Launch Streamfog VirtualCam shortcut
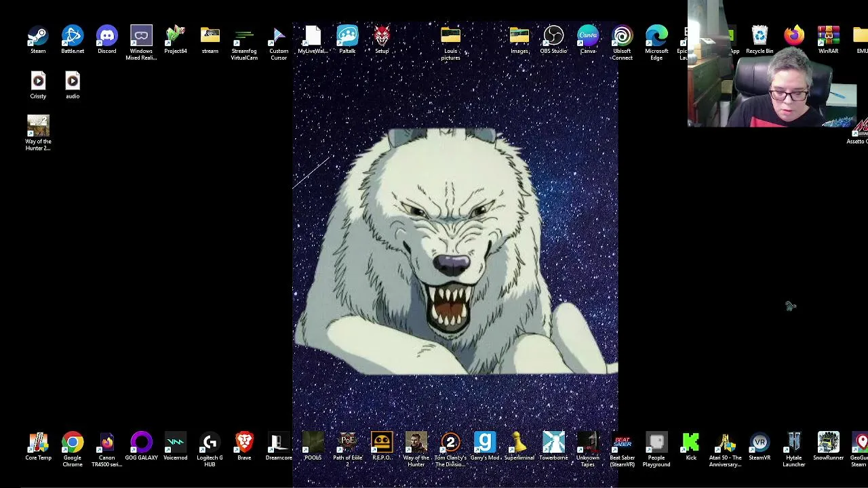868x488 pixels. coord(244,36)
